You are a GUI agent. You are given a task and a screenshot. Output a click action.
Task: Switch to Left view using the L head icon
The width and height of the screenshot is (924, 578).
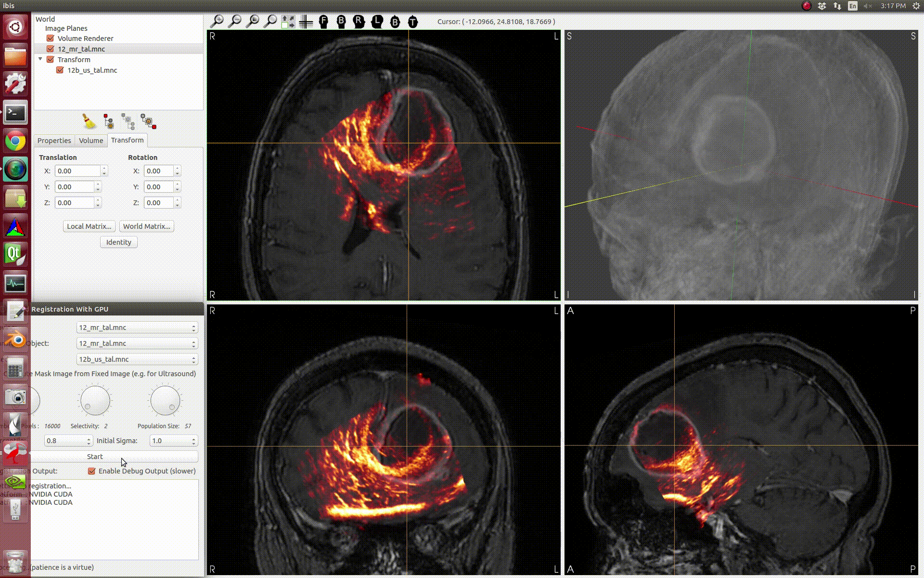(377, 21)
